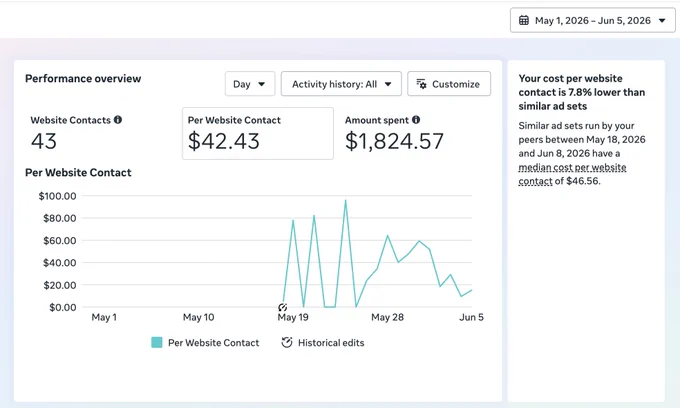Image resolution: width=680 pixels, height=408 pixels.
Task: Expand the Activity history: All dropdown
Action: [x=341, y=84]
